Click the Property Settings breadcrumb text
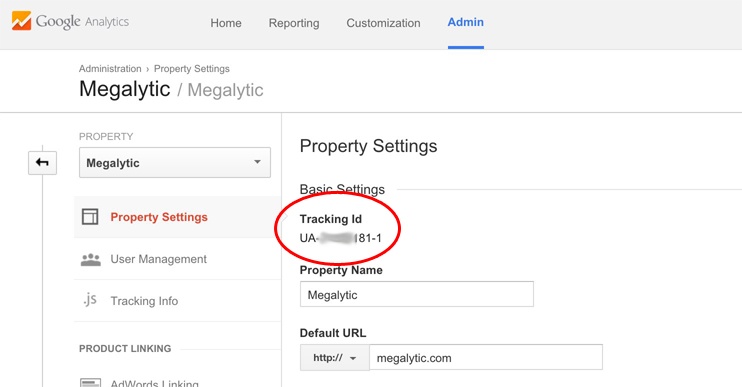Screen dimensions: 742x387 (192, 69)
